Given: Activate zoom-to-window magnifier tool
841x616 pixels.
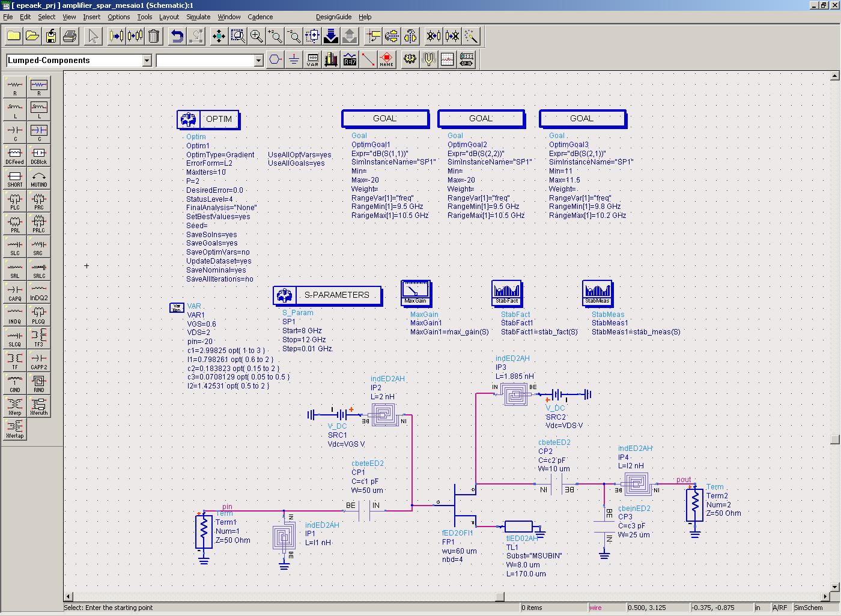Looking at the screenshot, I should point(238,36).
